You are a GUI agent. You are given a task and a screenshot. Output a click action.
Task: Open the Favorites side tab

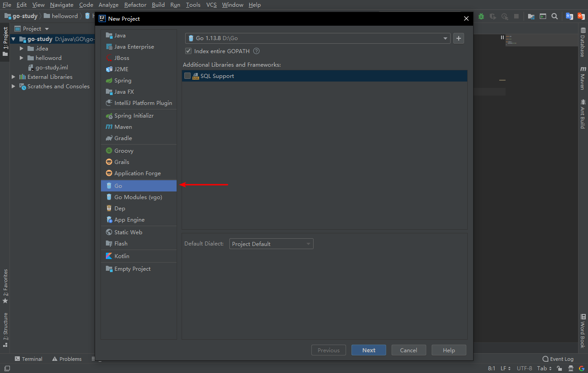(5, 287)
